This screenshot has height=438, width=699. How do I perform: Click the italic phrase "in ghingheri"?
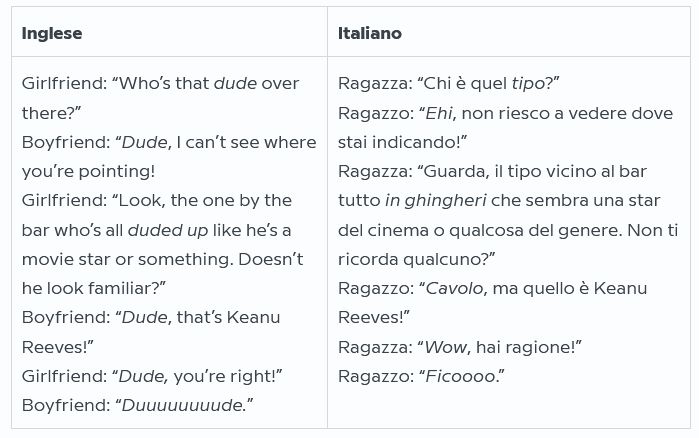pyautogui.click(x=434, y=200)
